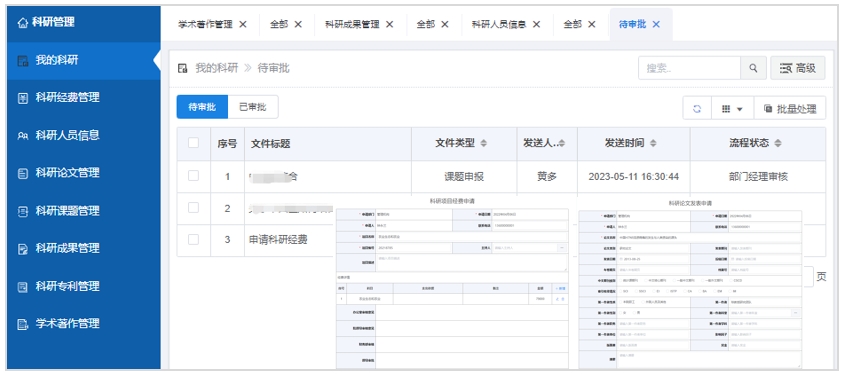This screenshot has height=374, width=844.
Task: Click the 科研经费管理 sidebar icon
Action: (x=23, y=98)
